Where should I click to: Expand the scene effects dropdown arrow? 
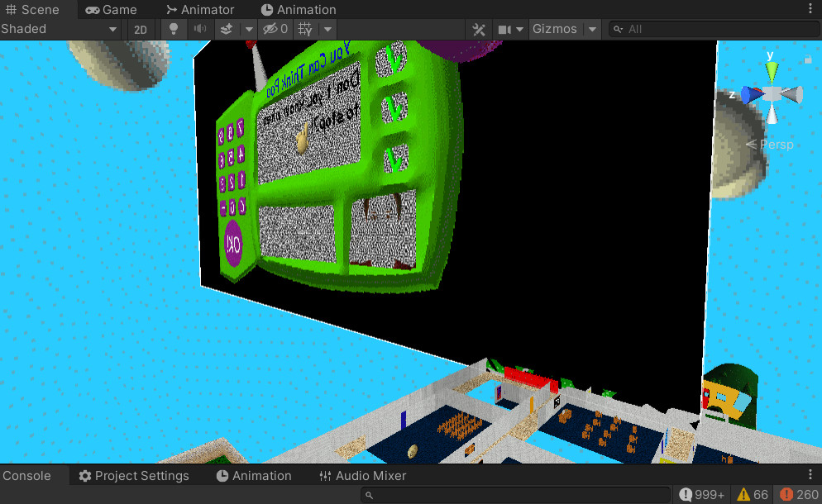coord(250,30)
